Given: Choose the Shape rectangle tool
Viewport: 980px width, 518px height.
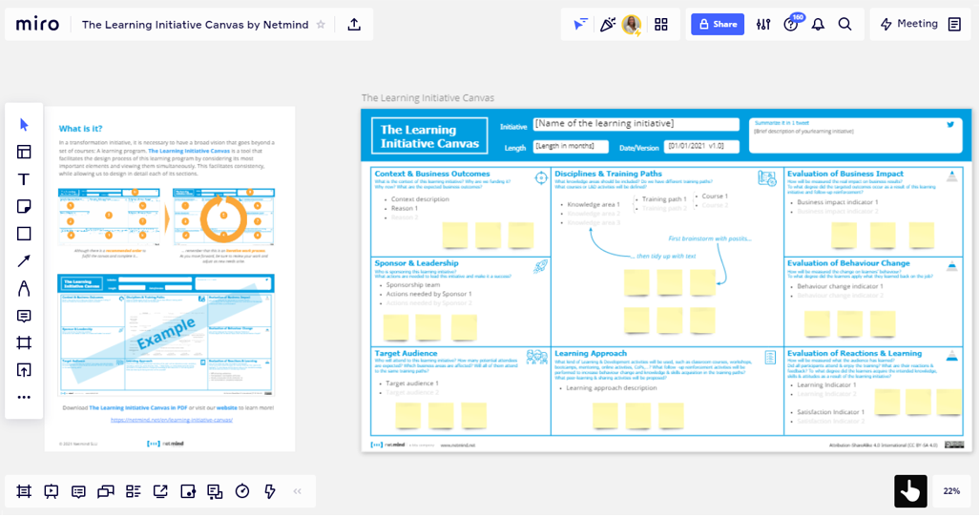Looking at the screenshot, I should 24,234.
